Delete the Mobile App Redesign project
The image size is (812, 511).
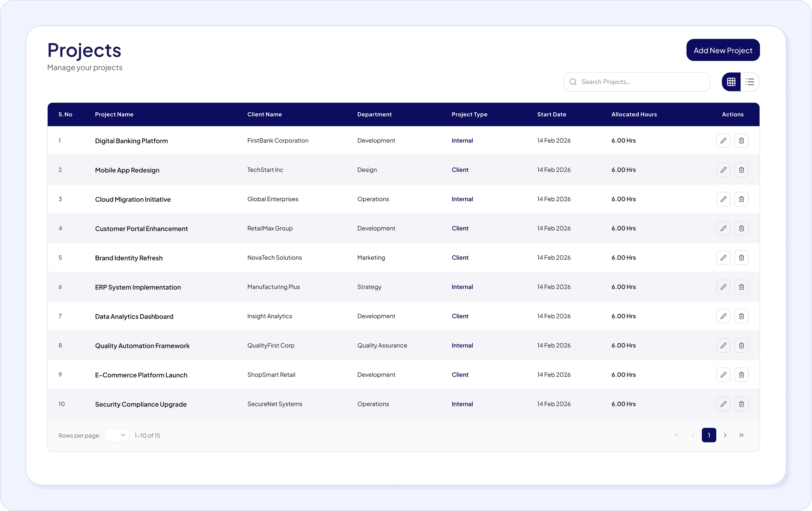(741, 170)
